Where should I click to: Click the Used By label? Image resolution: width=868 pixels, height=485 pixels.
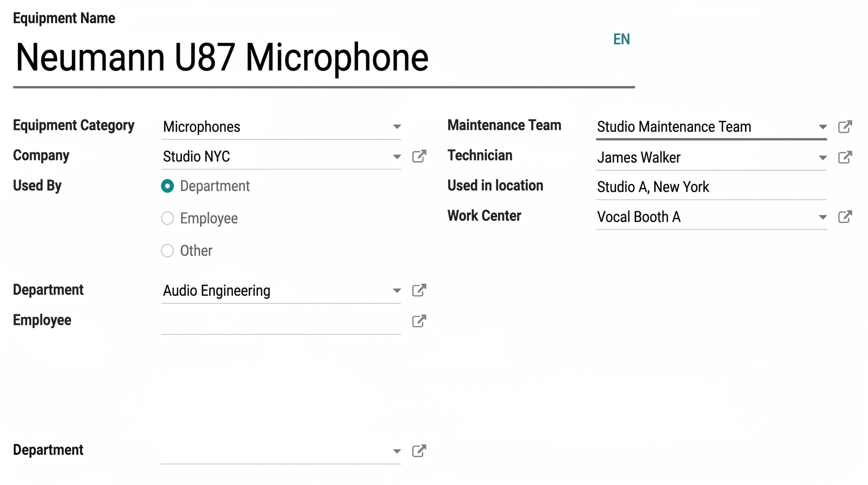pos(37,186)
